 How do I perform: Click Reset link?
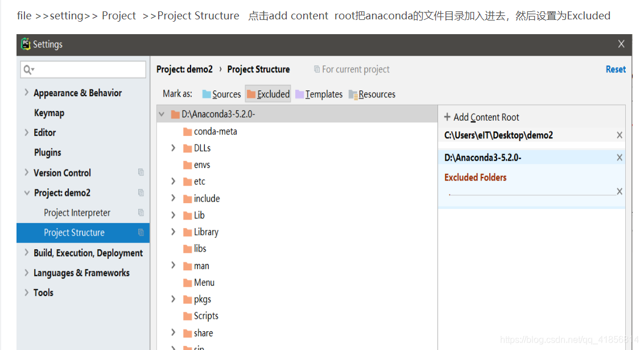616,69
